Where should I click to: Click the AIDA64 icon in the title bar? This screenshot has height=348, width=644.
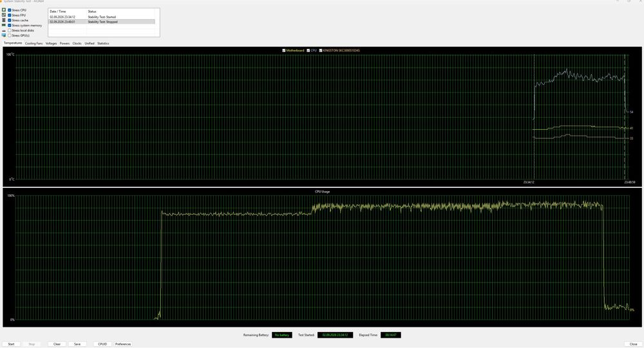pyautogui.click(x=2, y=1)
